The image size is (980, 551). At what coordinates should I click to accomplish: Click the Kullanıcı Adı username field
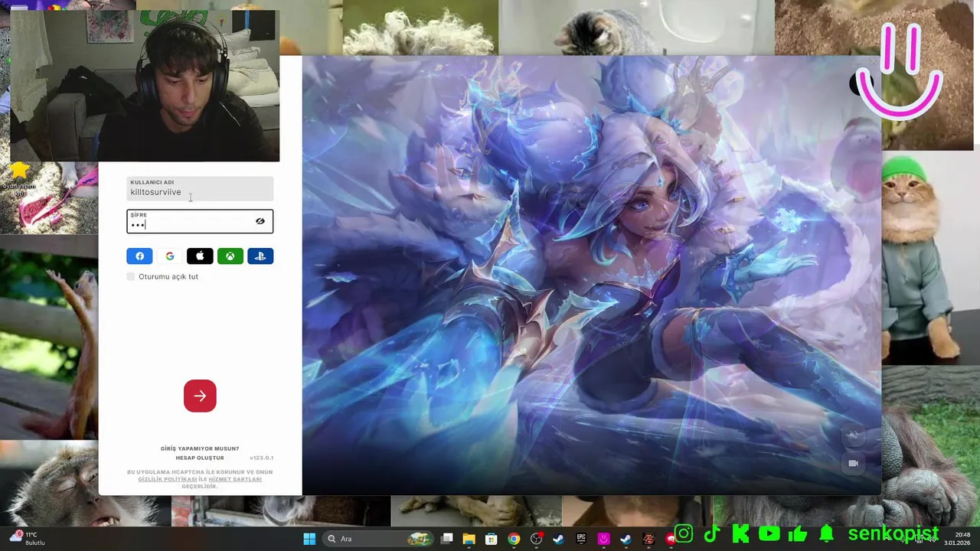(200, 189)
